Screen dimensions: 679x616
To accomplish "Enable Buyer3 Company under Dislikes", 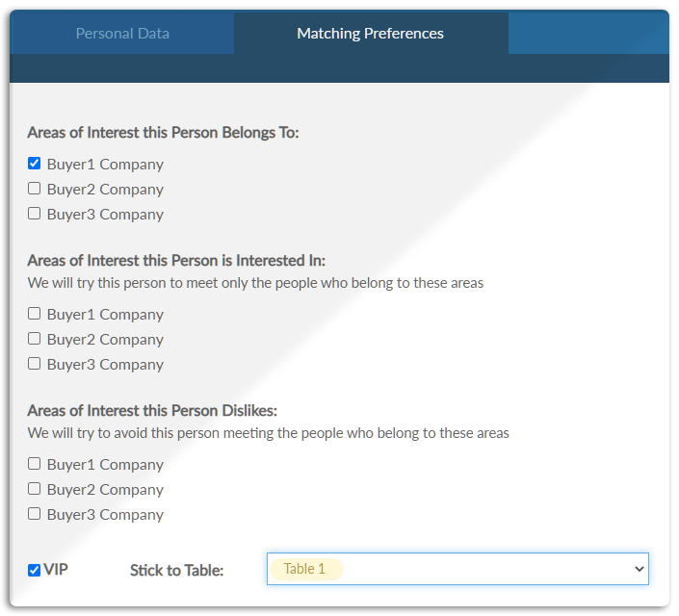I will pyautogui.click(x=35, y=514).
